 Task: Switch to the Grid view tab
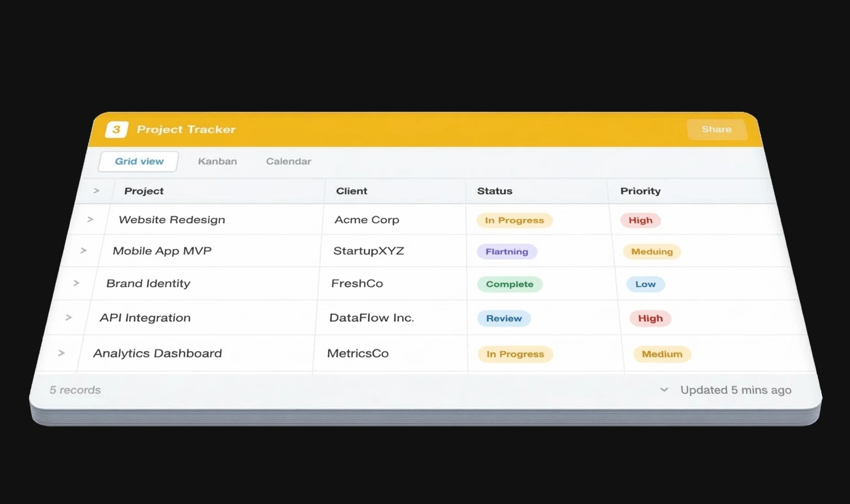coord(139,162)
